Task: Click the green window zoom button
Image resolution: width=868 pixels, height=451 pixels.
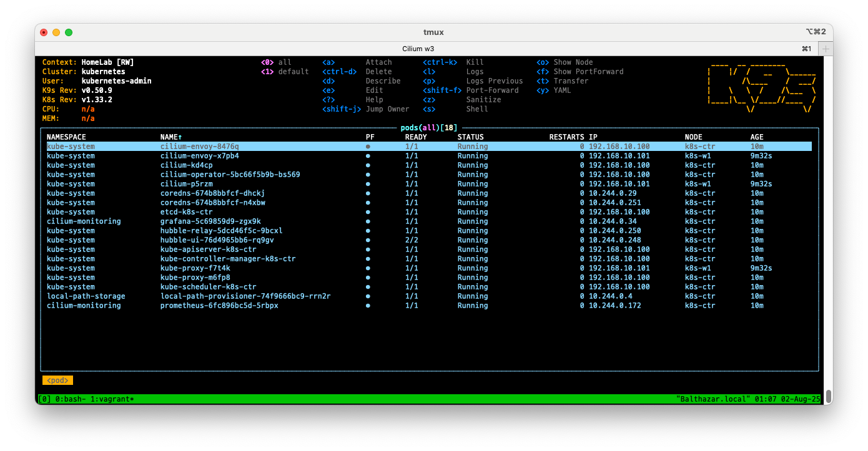Action: click(69, 32)
